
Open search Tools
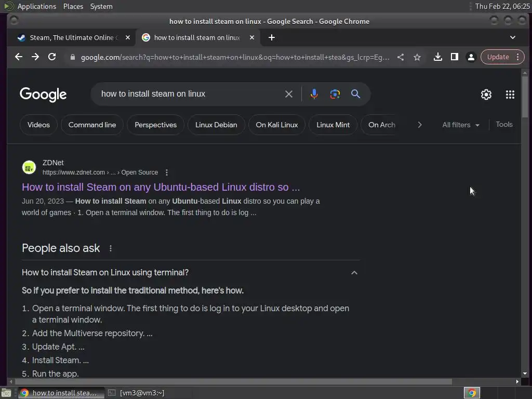tap(504, 125)
